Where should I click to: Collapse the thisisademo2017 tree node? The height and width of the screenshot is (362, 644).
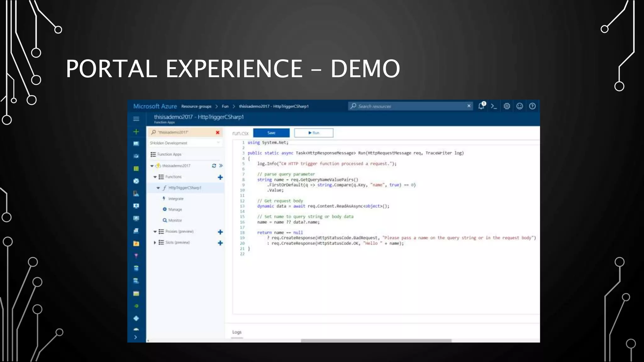(152, 166)
